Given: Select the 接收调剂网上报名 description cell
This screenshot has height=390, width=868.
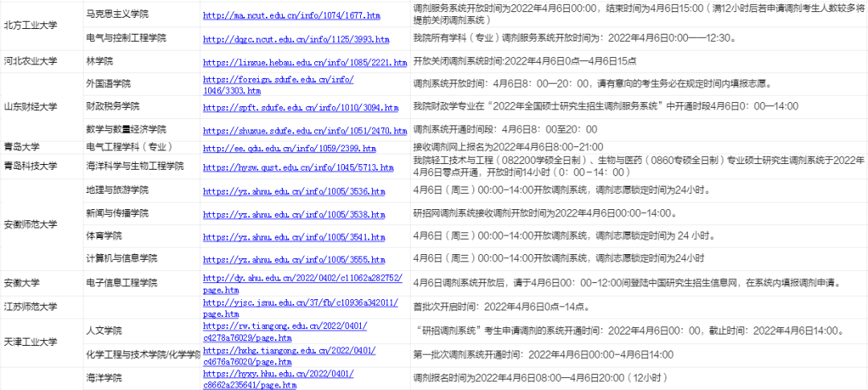Looking at the screenshot, I should click(x=640, y=147).
